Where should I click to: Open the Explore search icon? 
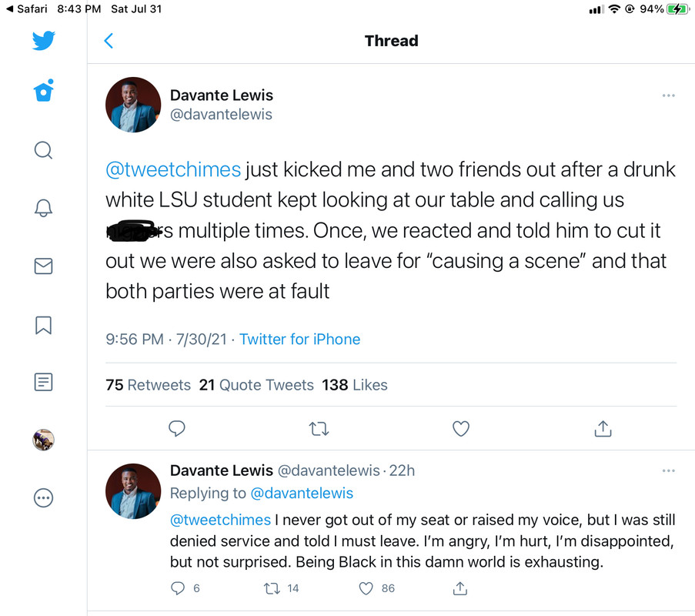click(44, 149)
